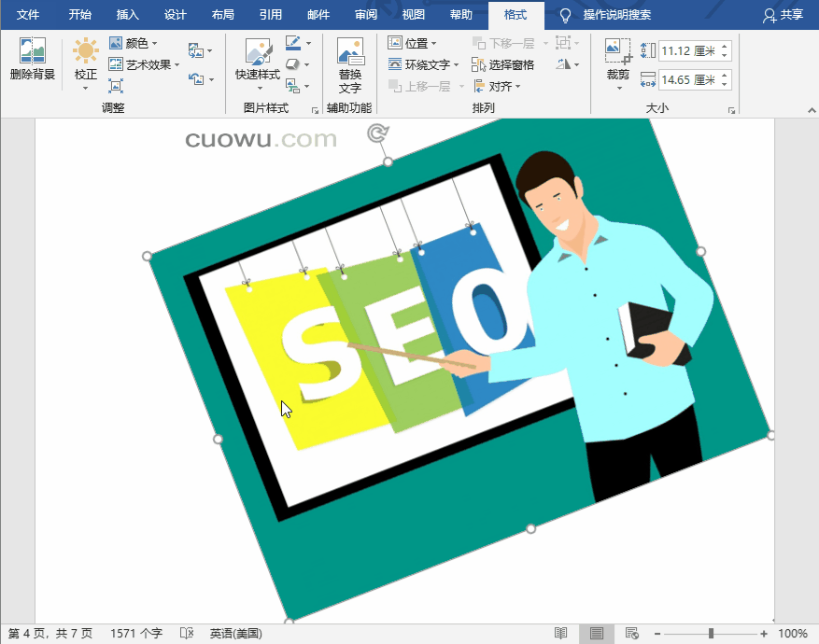Image resolution: width=819 pixels, height=644 pixels.
Task: Open the Color (颜色) options
Action: click(x=134, y=43)
